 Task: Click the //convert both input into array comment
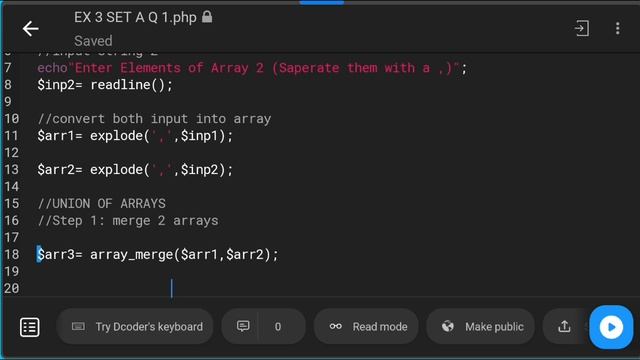[x=154, y=119]
